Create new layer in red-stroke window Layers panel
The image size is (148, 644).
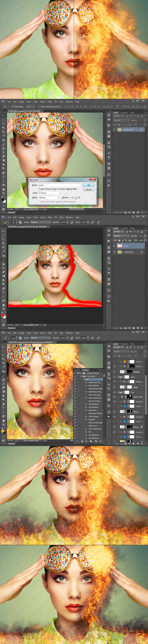[x=138, y=328]
